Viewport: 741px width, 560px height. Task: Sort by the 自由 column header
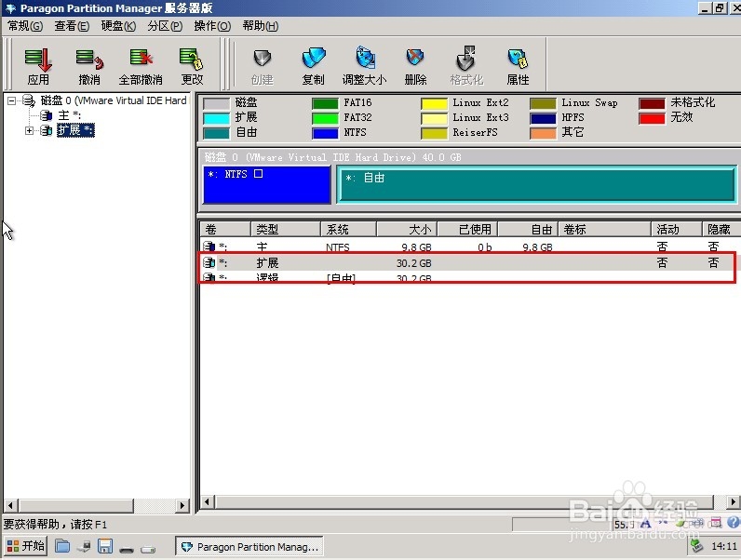pos(529,229)
